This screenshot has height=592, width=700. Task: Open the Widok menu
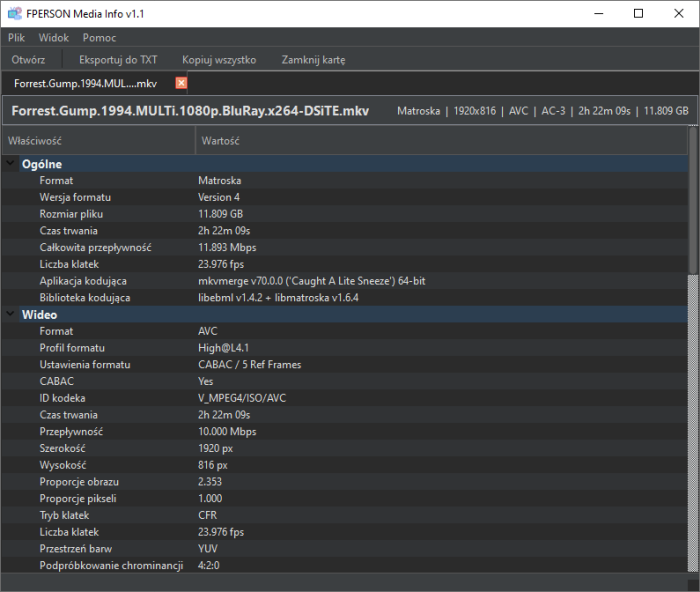[54, 38]
